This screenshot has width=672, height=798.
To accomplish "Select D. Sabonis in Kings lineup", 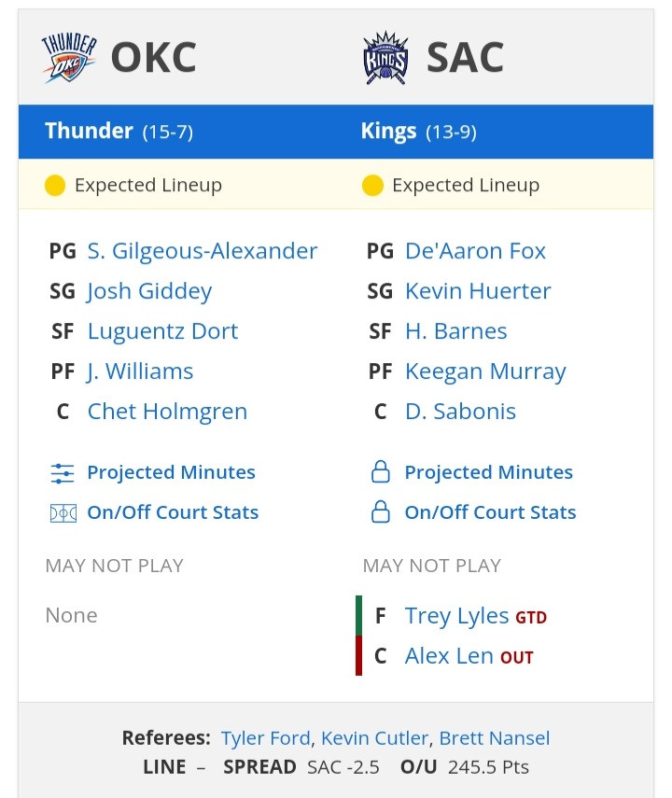I will (460, 412).
